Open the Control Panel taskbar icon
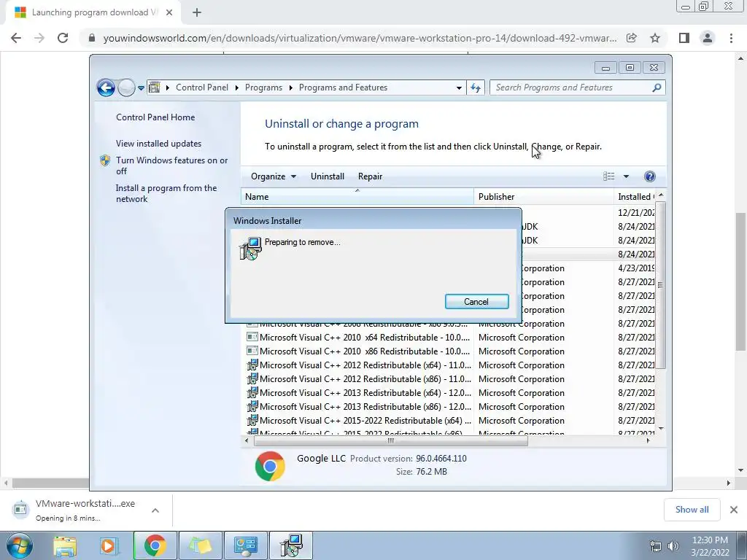The width and height of the screenshot is (747, 560). coord(246,545)
